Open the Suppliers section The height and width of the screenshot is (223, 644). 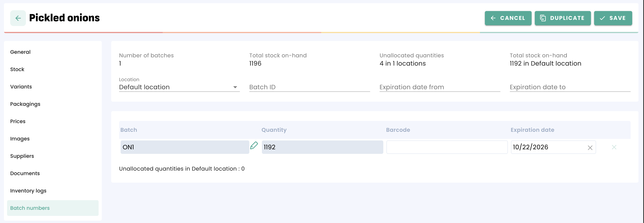[x=22, y=156]
